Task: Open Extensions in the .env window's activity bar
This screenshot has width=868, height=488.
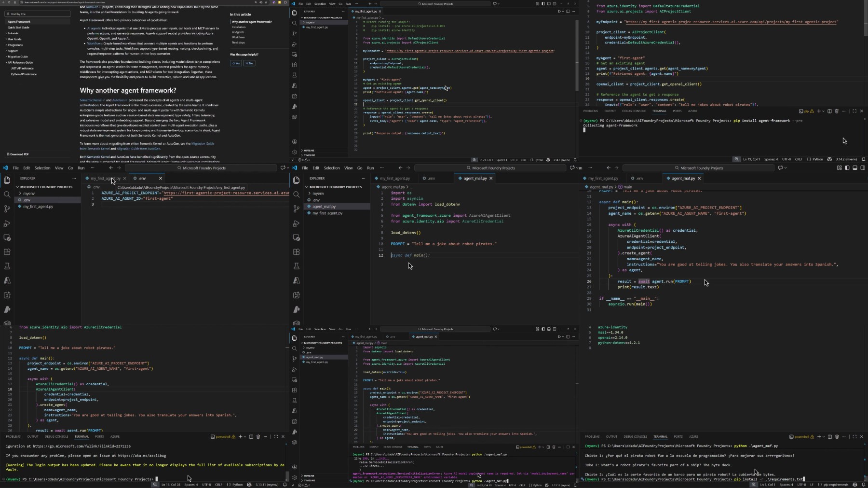Action: coord(7,252)
